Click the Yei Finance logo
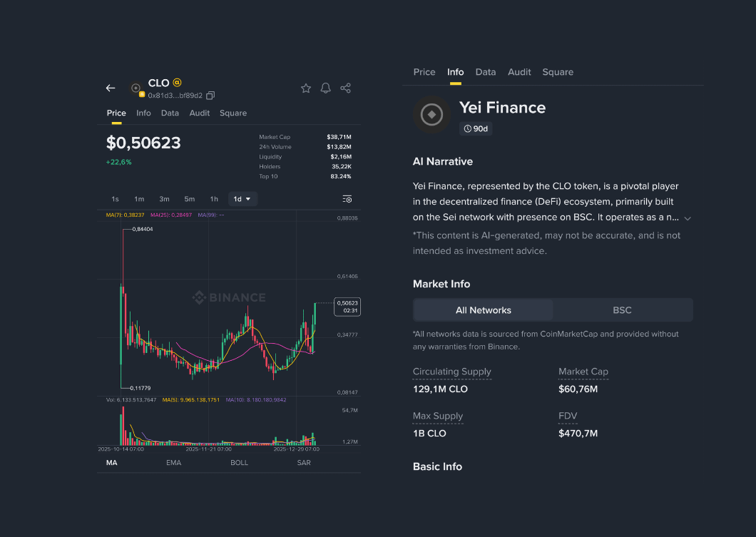Viewport: 756px width, 537px height. (x=431, y=115)
